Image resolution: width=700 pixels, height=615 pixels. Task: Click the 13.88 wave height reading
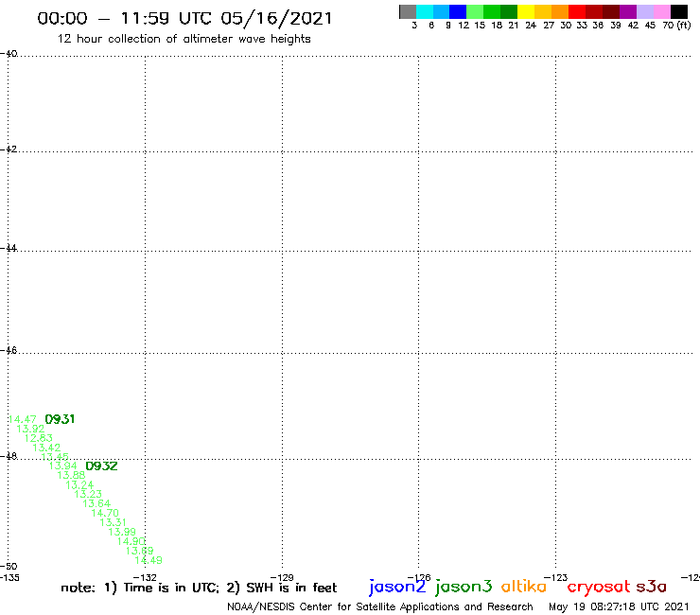(72, 475)
